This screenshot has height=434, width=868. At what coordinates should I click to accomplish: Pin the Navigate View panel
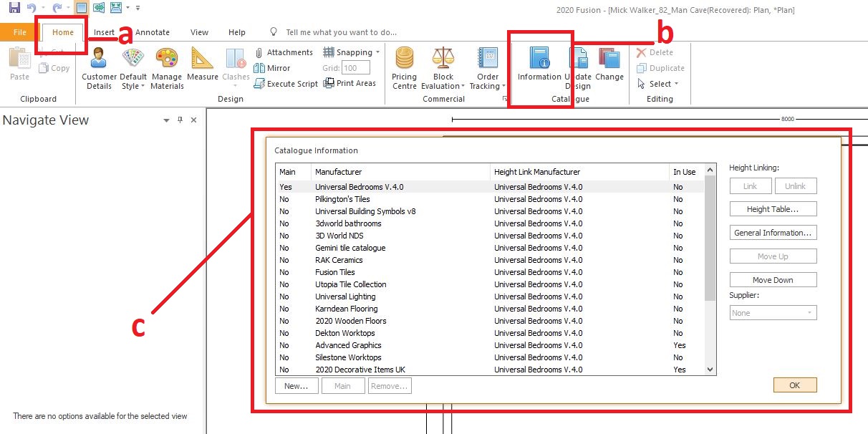(180, 120)
